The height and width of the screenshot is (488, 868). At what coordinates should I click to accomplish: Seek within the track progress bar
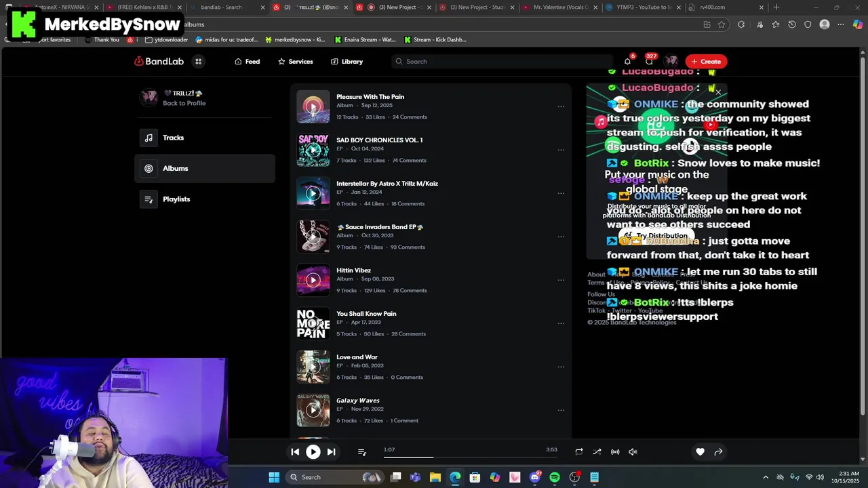point(470,457)
